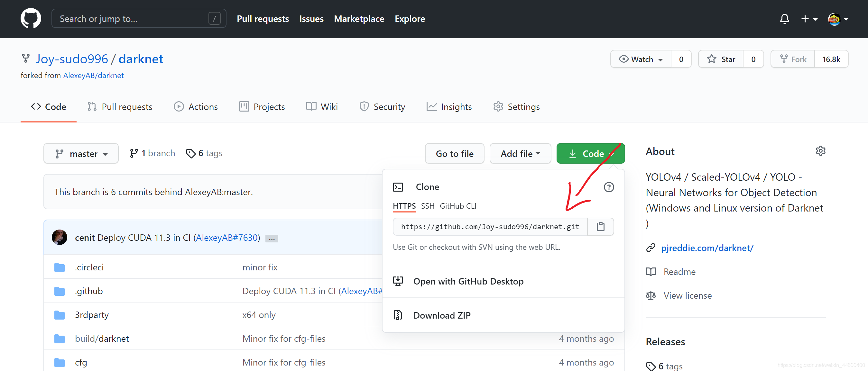Copy clone URL with clipboard icon
868x371 pixels.
pos(600,227)
